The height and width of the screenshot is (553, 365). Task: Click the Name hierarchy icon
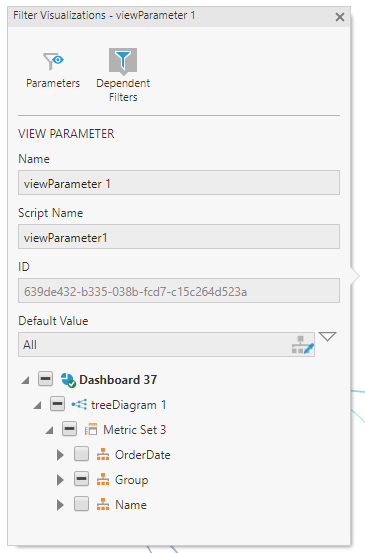pyautogui.click(x=103, y=504)
